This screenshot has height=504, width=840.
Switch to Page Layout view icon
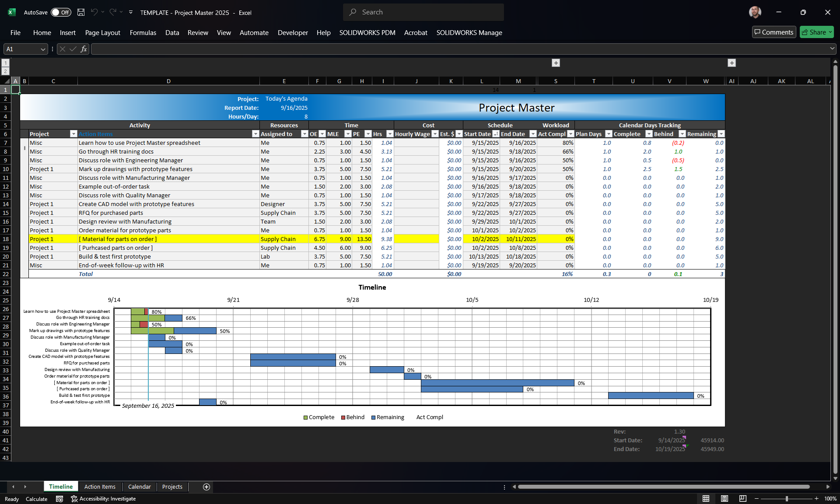(x=724, y=499)
